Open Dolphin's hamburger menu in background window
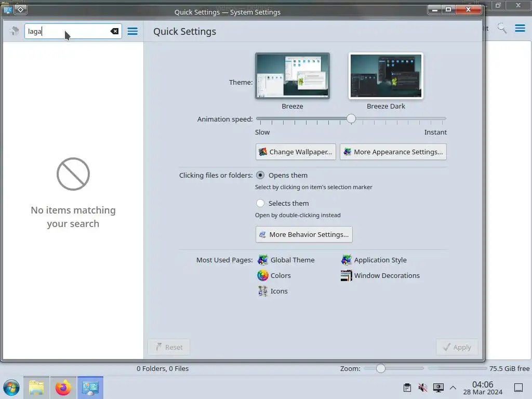 (x=520, y=28)
